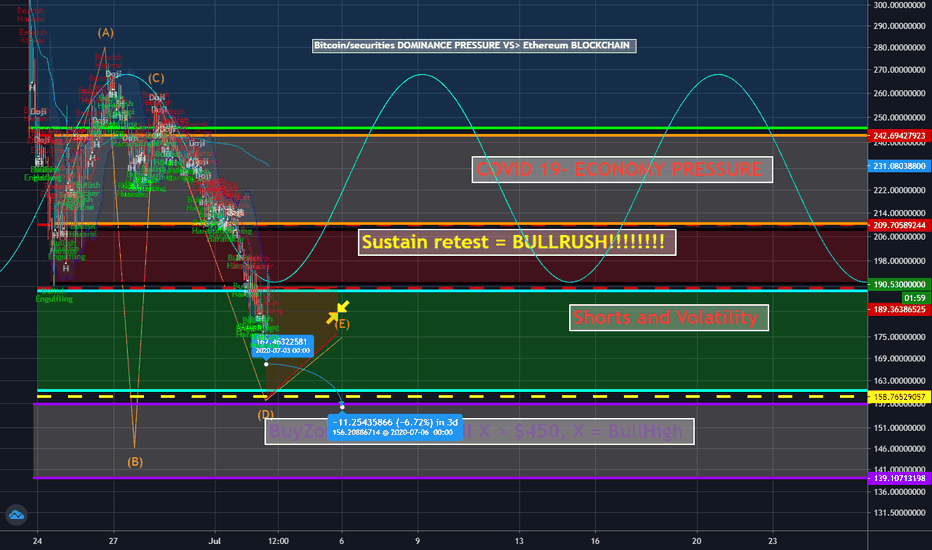The height and width of the screenshot is (550, 932).
Task: Click the 175.00000000 price axis label
Action: [x=899, y=337]
